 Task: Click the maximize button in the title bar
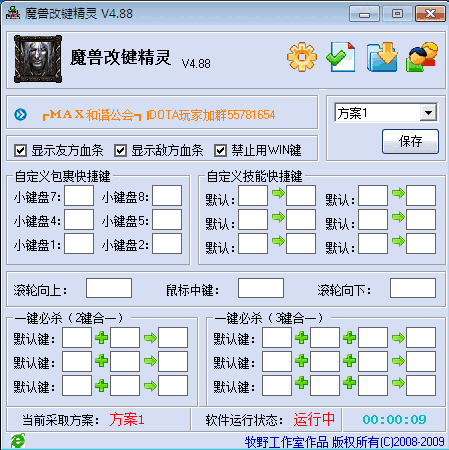point(397,14)
